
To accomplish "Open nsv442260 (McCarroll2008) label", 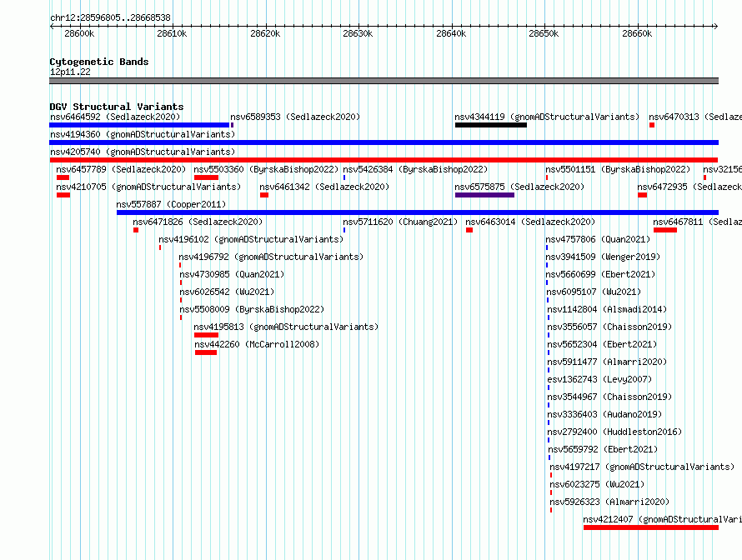I will [257, 344].
